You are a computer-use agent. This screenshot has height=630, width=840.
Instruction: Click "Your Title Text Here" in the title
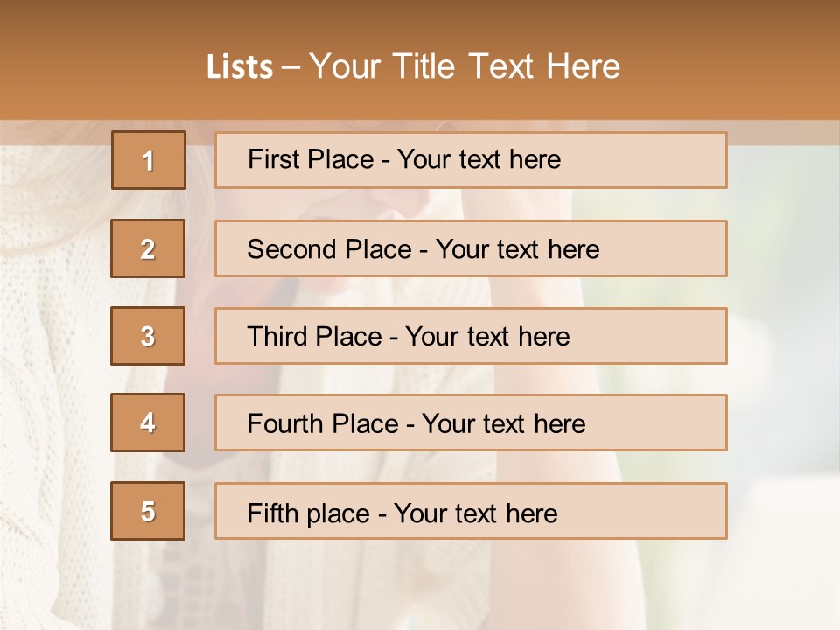[465, 67]
